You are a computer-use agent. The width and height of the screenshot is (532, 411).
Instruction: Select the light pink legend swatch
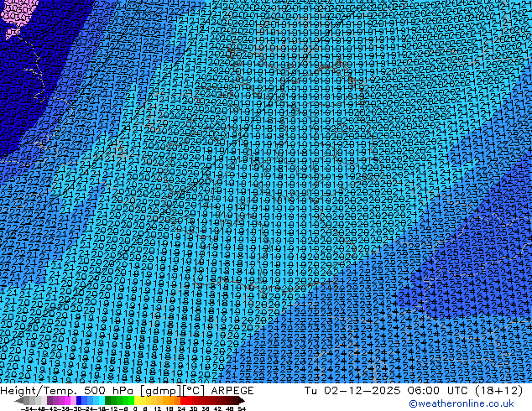tap(73, 401)
